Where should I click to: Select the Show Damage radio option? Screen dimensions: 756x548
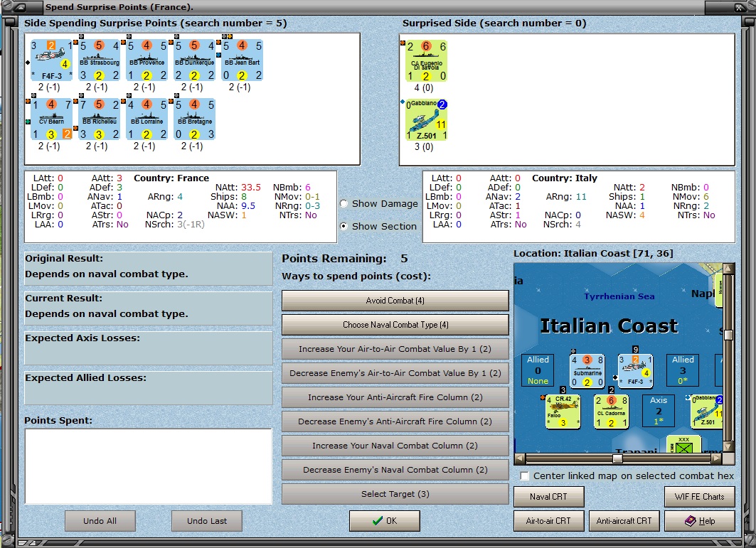click(344, 203)
